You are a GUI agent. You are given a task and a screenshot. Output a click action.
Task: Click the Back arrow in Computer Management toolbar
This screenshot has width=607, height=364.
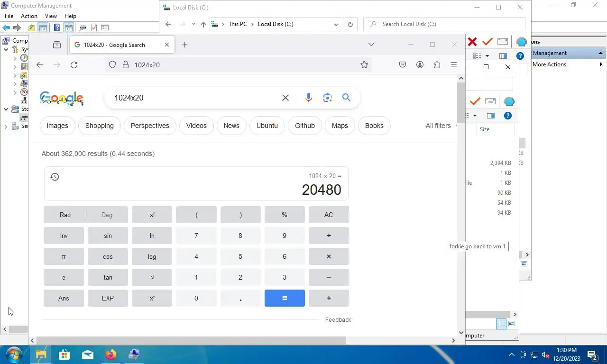point(6,28)
